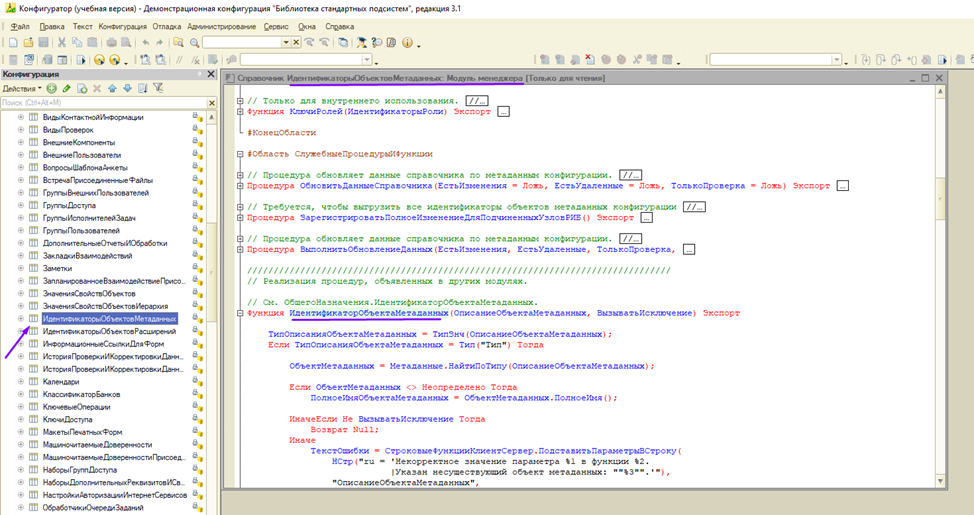Undo last action arrow icon
Image resolution: width=974 pixels, height=515 pixels.
point(145,43)
